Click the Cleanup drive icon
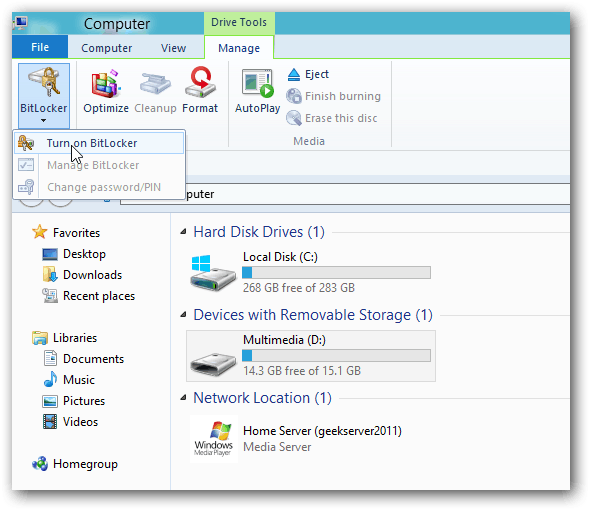This screenshot has width=590, height=510. coord(155,84)
